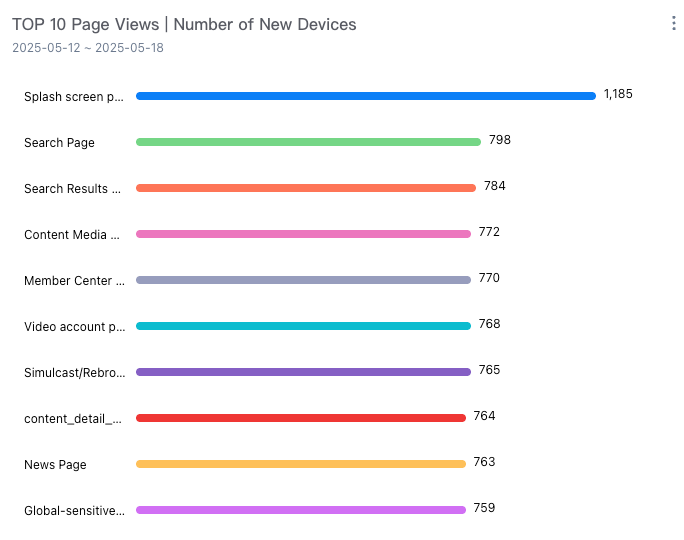Select the green Search Page bar
Screen dimensions: 684x540
click(308, 142)
